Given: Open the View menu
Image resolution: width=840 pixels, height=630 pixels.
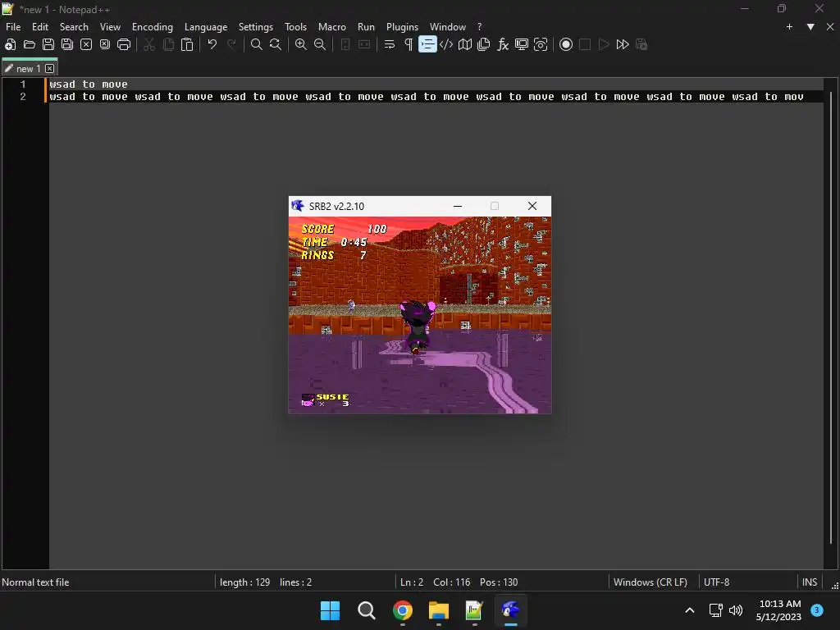Looking at the screenshot, I should point(111,27).
